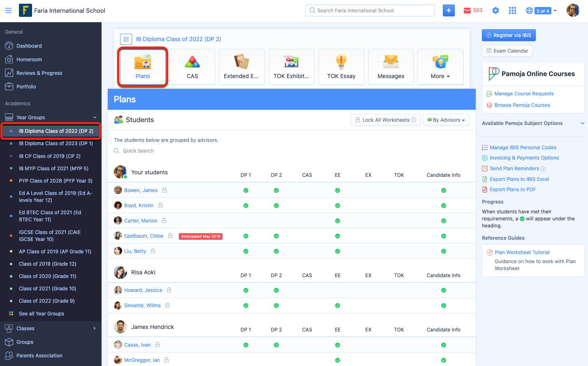Open Invoicing & Payments Options link
The height and width of the screenshot is (366, 588).
click(x=524, y=158)
